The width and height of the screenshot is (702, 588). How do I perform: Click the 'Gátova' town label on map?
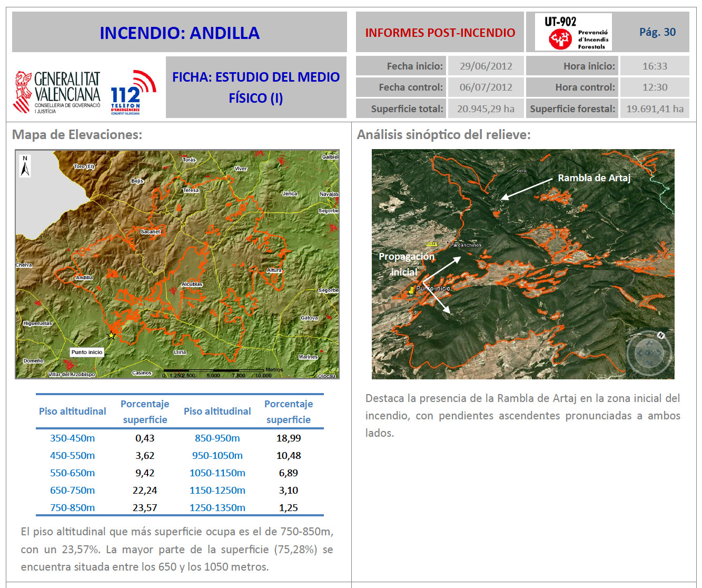point(309,318)
